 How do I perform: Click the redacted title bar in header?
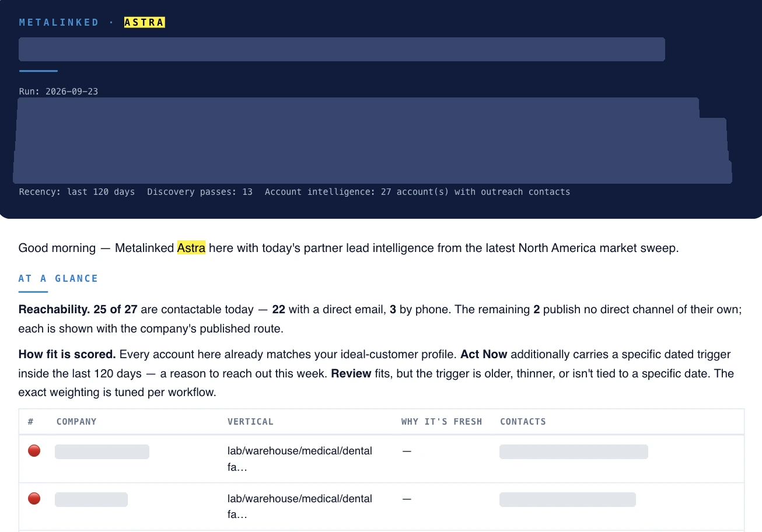[x=342, y=49]
